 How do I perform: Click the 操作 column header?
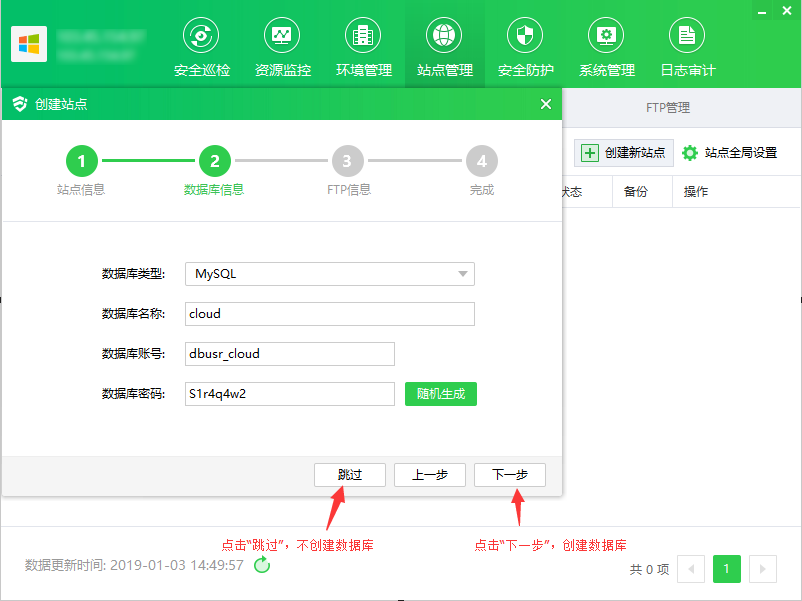pyautogui.click(x=696, y=192)
